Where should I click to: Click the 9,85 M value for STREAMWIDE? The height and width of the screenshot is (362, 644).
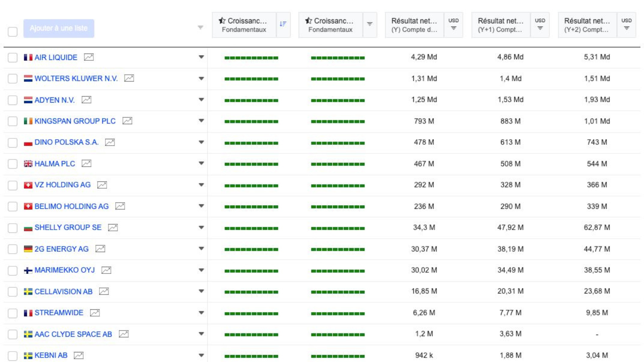click(x=597, y=313)
